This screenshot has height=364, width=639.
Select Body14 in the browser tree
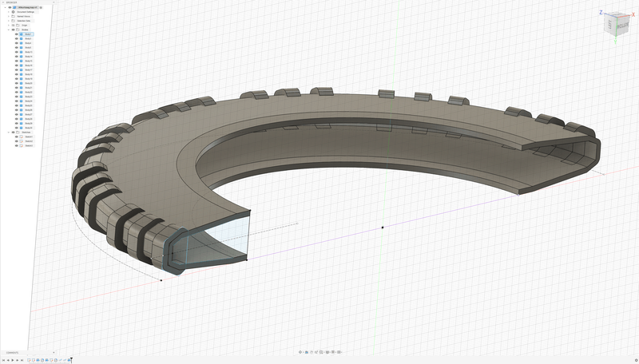[28, 57]
